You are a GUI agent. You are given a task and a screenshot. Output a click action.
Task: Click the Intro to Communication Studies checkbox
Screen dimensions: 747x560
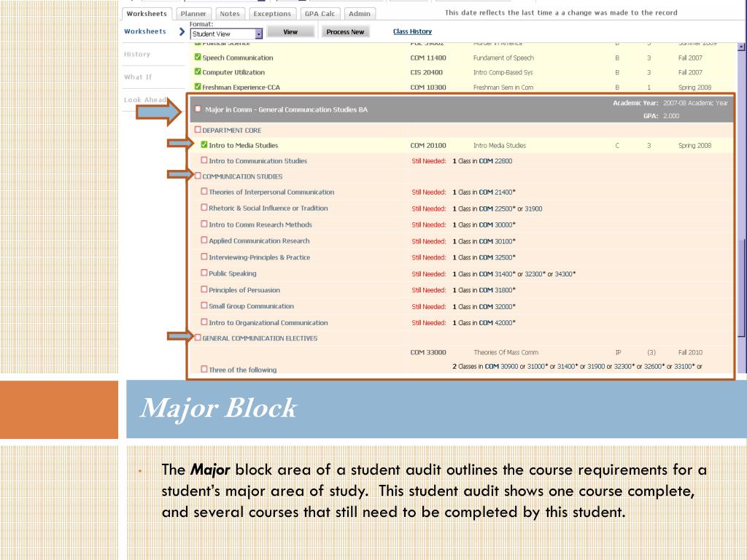coord(204,160)
